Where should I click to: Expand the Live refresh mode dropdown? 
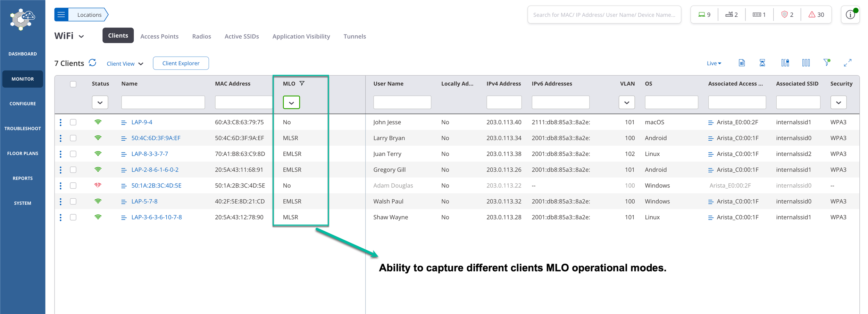713,63
